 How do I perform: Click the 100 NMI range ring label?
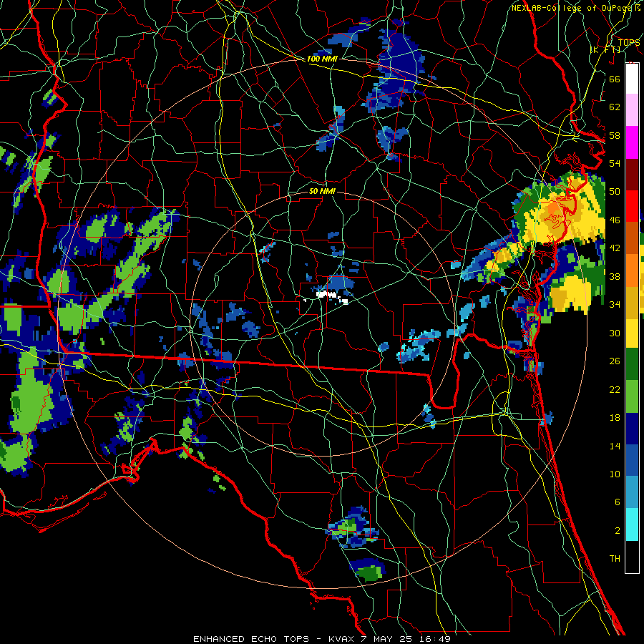tap(322, 59)
